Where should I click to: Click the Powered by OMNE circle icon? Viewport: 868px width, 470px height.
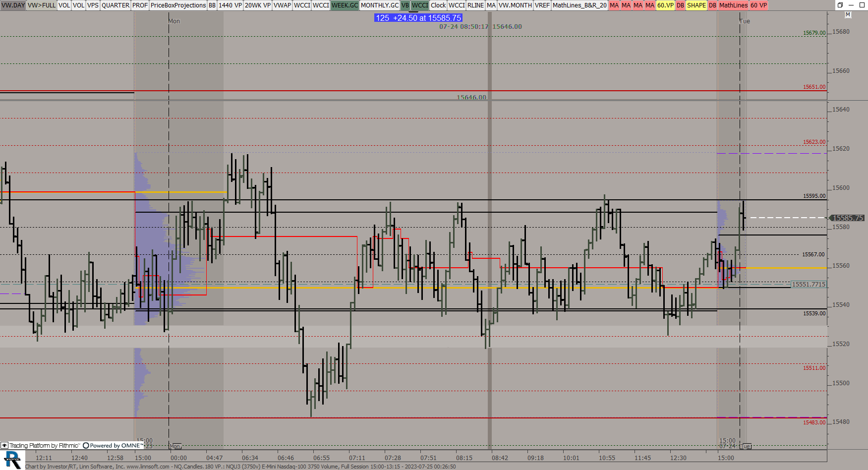(x=86, y=446)
